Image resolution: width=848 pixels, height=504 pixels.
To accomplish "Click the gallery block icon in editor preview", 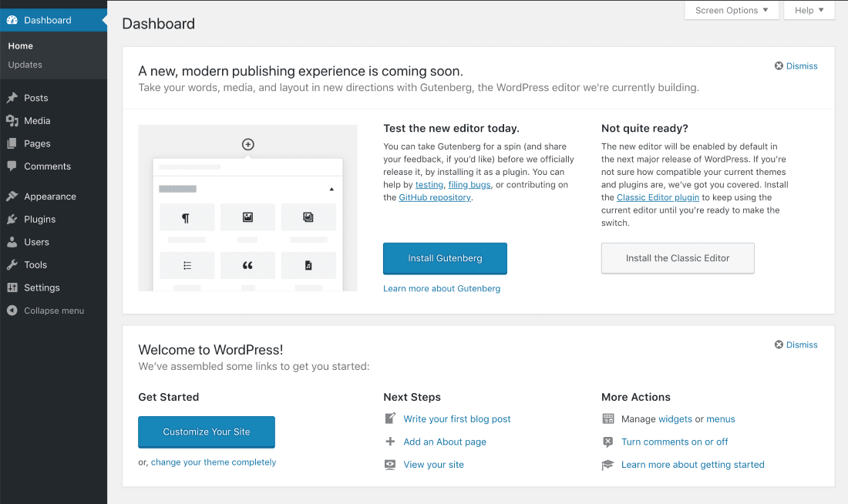I will pos(308,217).
